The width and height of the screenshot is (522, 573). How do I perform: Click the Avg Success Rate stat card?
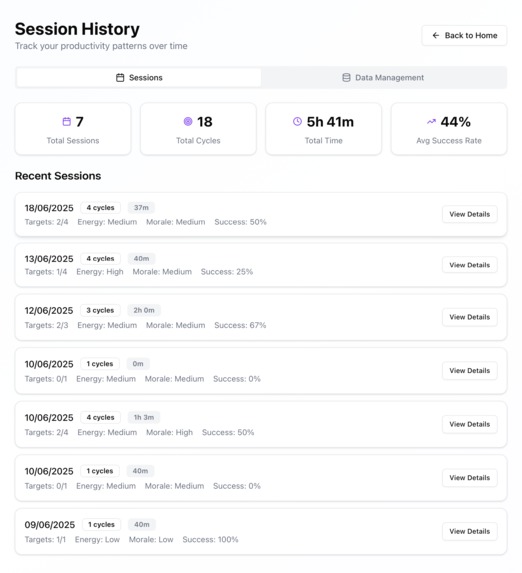pyautogui.click(x=449, y=129)
